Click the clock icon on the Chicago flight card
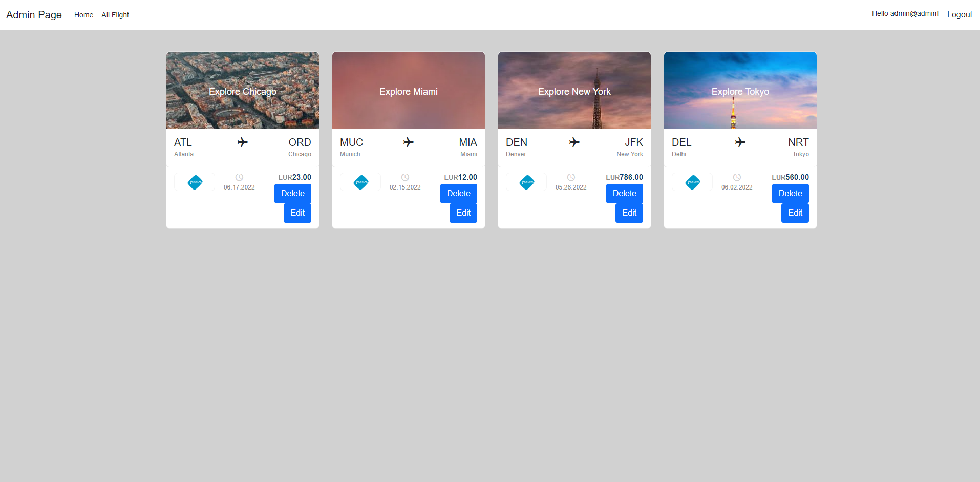The height and width of the screenshot is (482, 980). pos(239,177)
